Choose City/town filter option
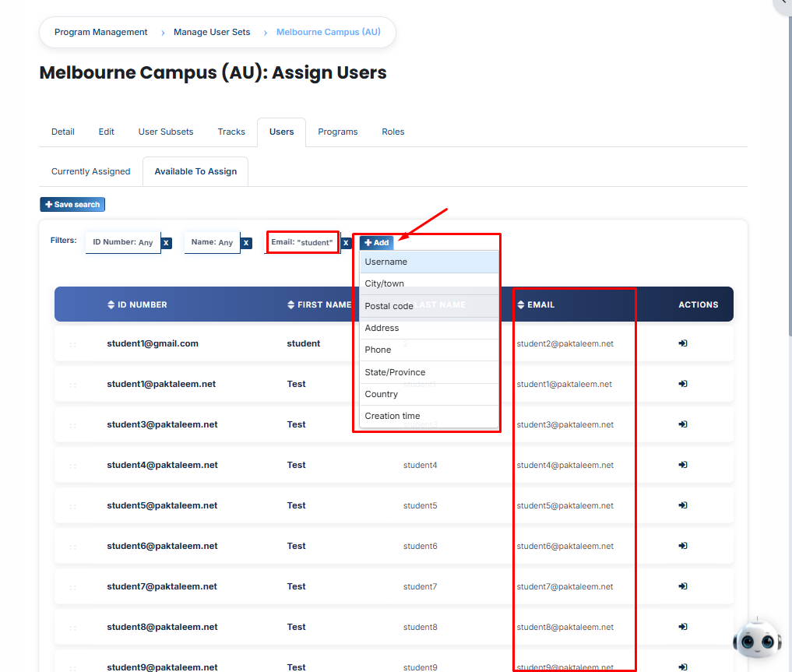Viewport: 792px width, 672px height. point(429,283)
